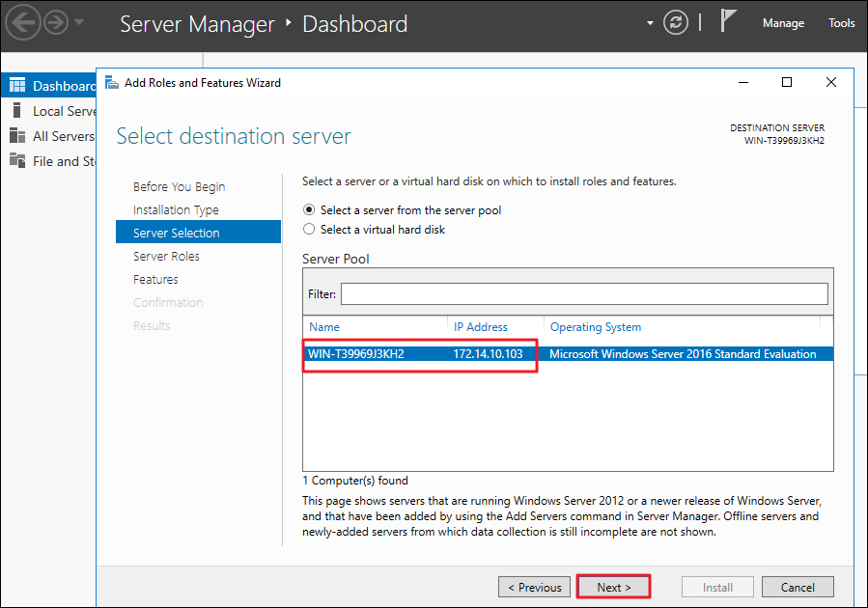The width and height of the screenshot is (868, 608).
Task: Expand the dropdown arrow beside refresh
Action: [650, 23]
